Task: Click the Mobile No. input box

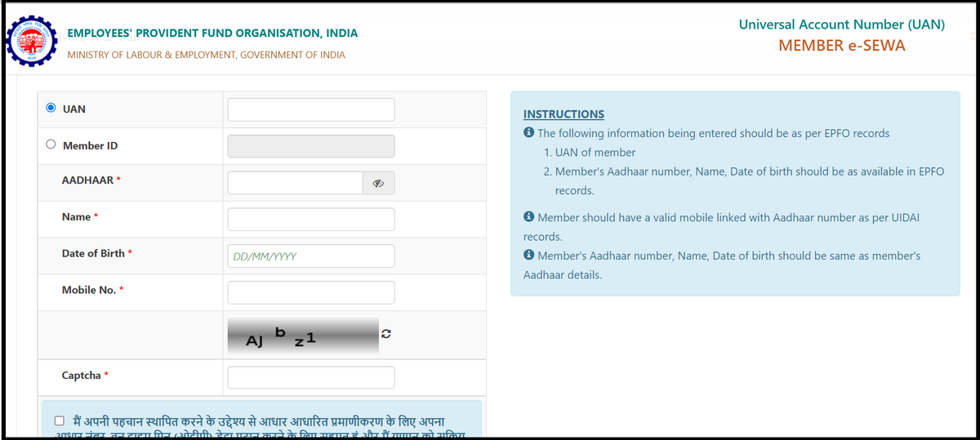Action: pyautogui.click(x=310, y=292)
